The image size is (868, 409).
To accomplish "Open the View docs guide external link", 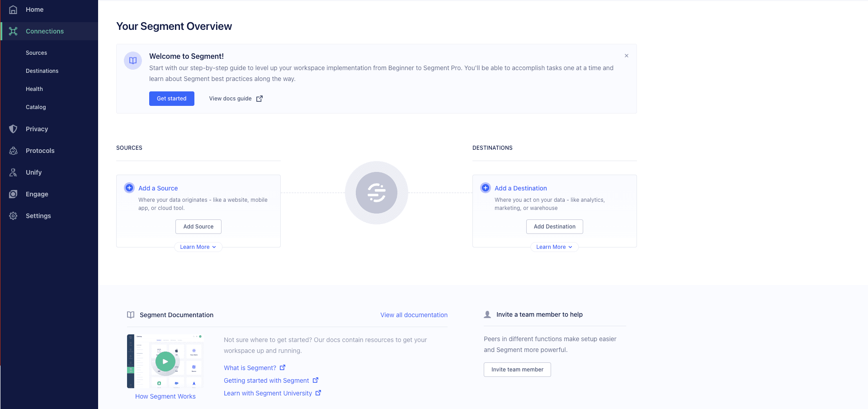I will (235, 99).
